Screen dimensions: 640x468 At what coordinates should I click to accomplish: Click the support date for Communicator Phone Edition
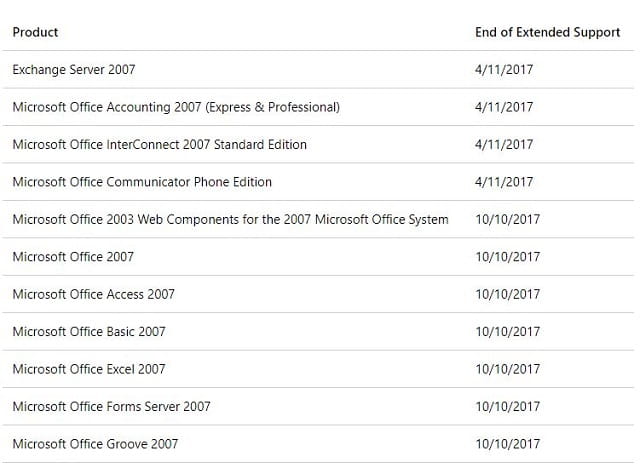[x=504, y=182]
